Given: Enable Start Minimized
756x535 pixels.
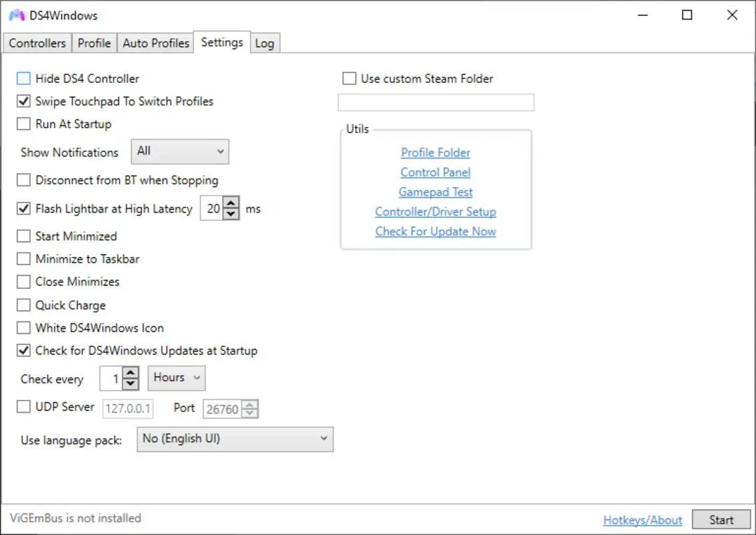Looking at the screenshot, I should click(x=23, y=235).
